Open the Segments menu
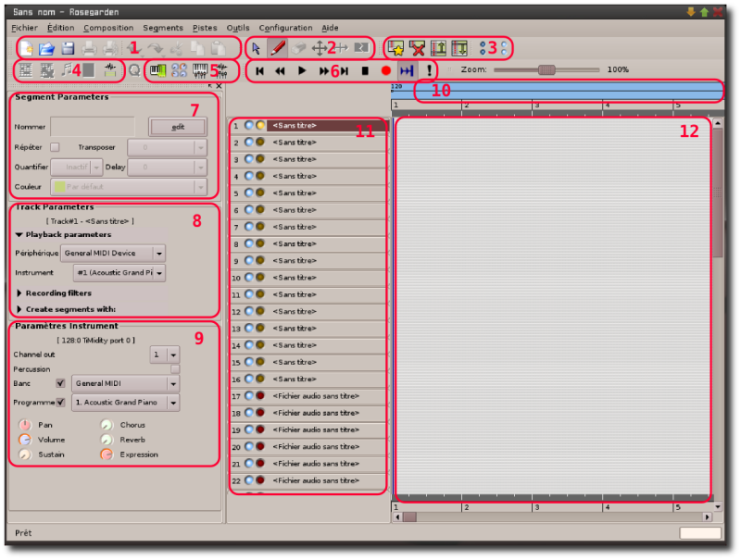Image resolution: width=741 pixels, height=560 pixels. (x=163, y=28)
